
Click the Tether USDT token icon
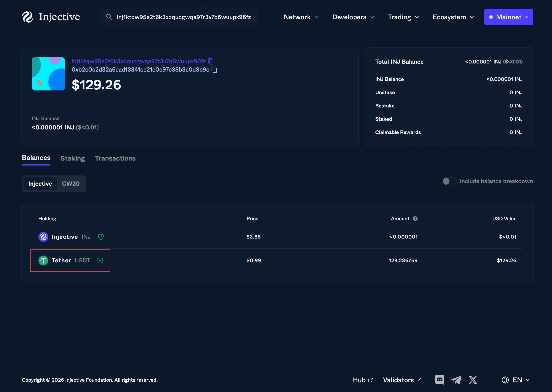point(43,261)
